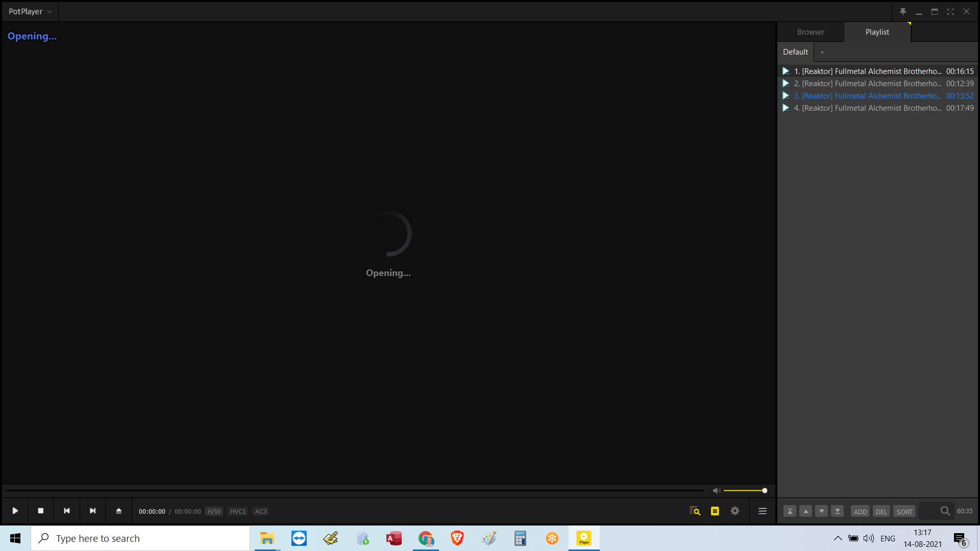Move playlist item to bottom
Image resolution: width=980 pixels, height=551 pixels.
838,511
